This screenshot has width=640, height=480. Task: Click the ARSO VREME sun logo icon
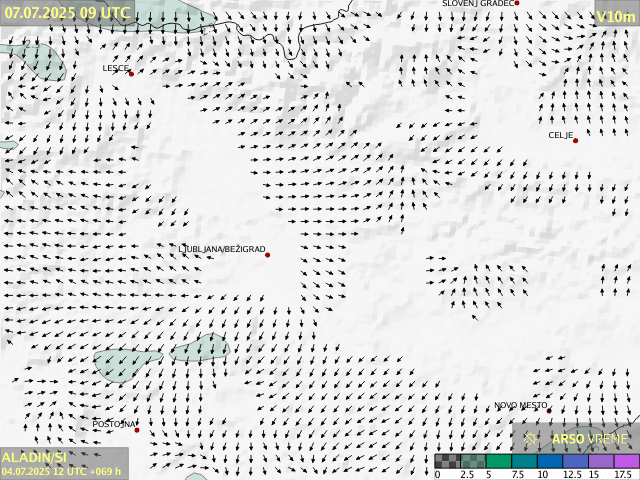tap(530, 439)
